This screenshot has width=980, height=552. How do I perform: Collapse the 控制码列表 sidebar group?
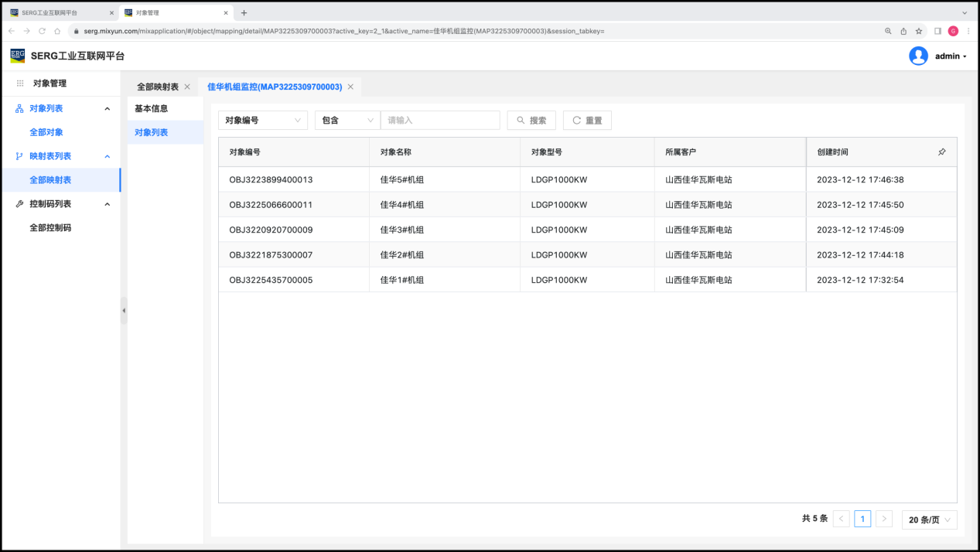[x=107, y=204]
